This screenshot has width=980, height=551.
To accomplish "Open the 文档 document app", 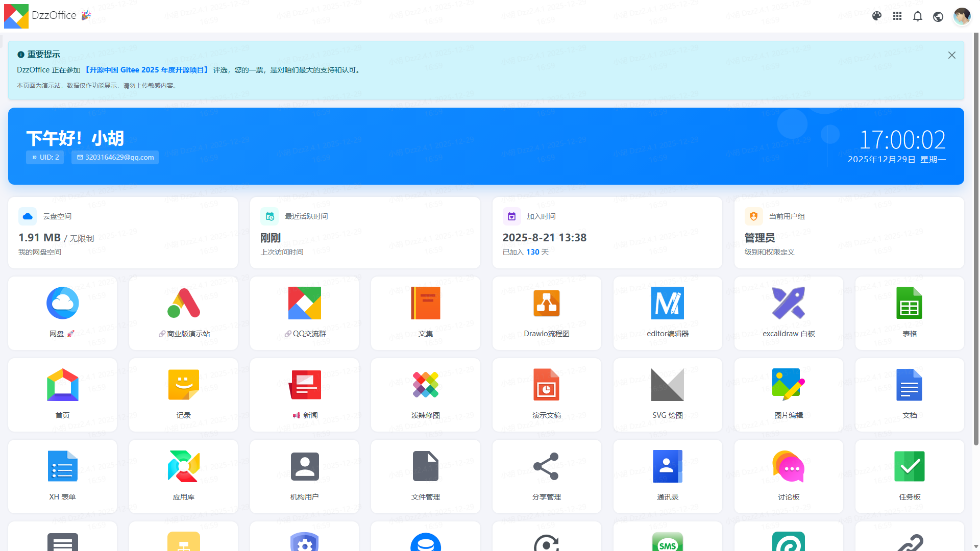I will coord(910,394).
